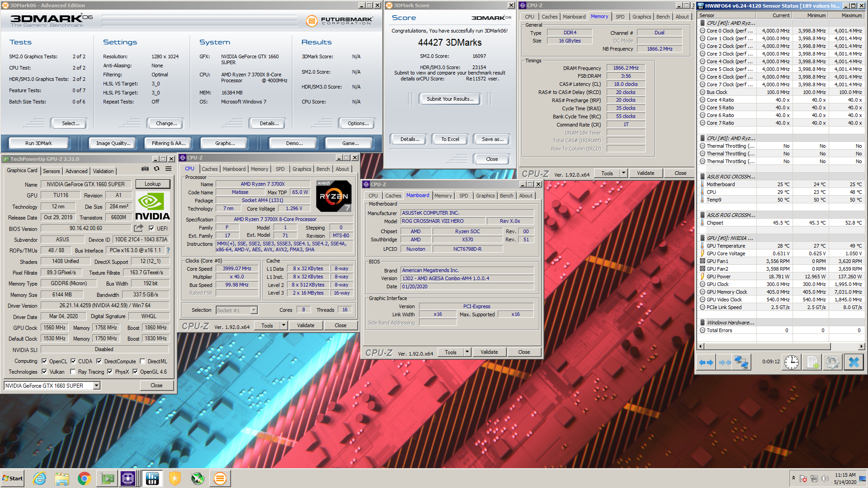Image resolution: width=868 pixels, height=488 pixels.
Task: Open Action Center flag tray icon
Action: point(803,479)
